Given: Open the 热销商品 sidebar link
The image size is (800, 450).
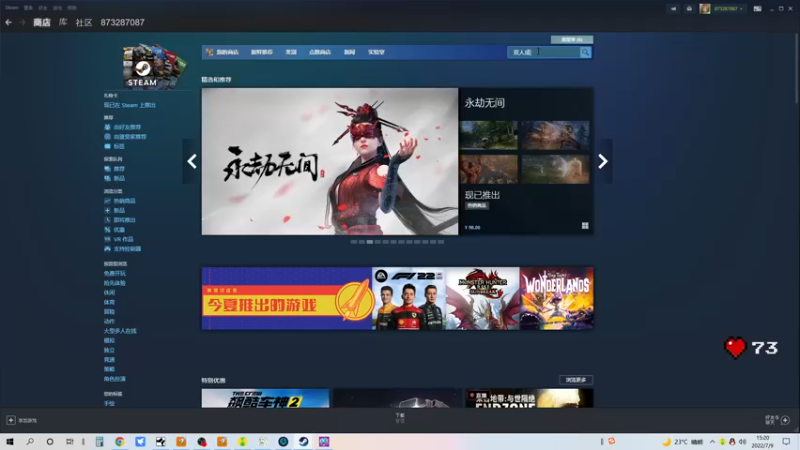Looking at the screenshot, I should click(x=124, y=201).
